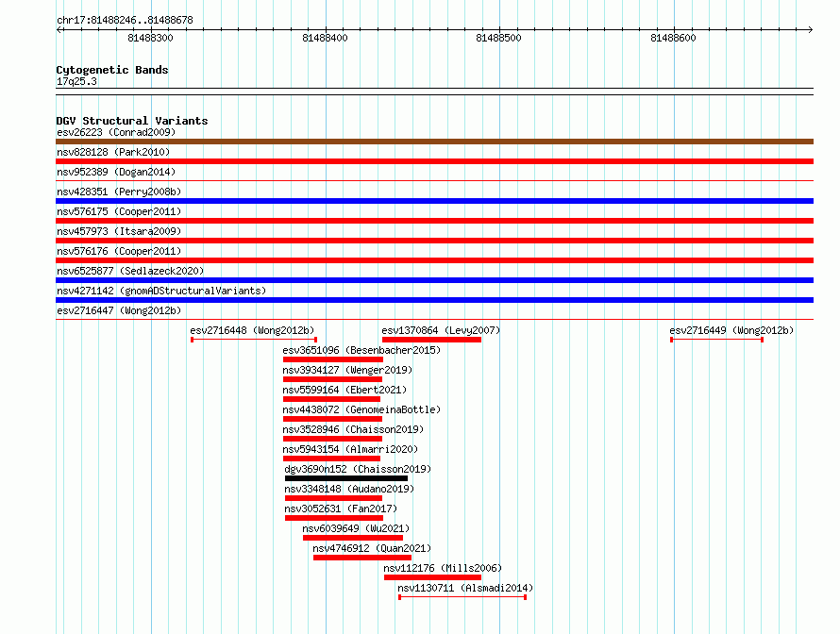Image resolution: width=840 pixels, height=634 pixels.
Task: Click the red bar under nsv3052631
Action: point(334,518)
